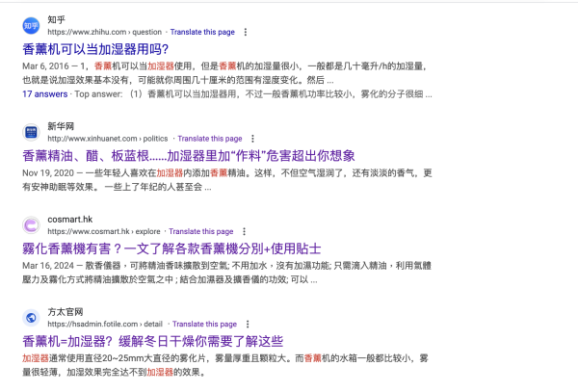
Task: Expand more options for hsadmin.fotile.com result
Action: coord(253,325)
